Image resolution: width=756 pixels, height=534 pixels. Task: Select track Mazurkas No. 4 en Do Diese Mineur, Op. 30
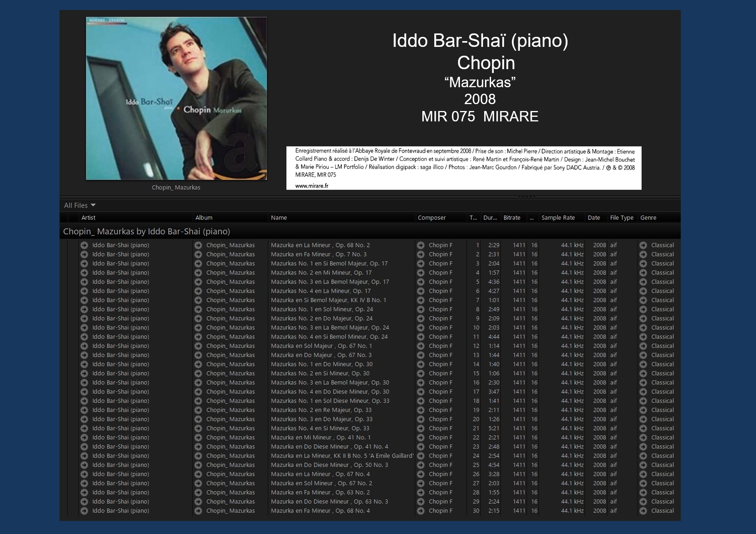(330, 392)
